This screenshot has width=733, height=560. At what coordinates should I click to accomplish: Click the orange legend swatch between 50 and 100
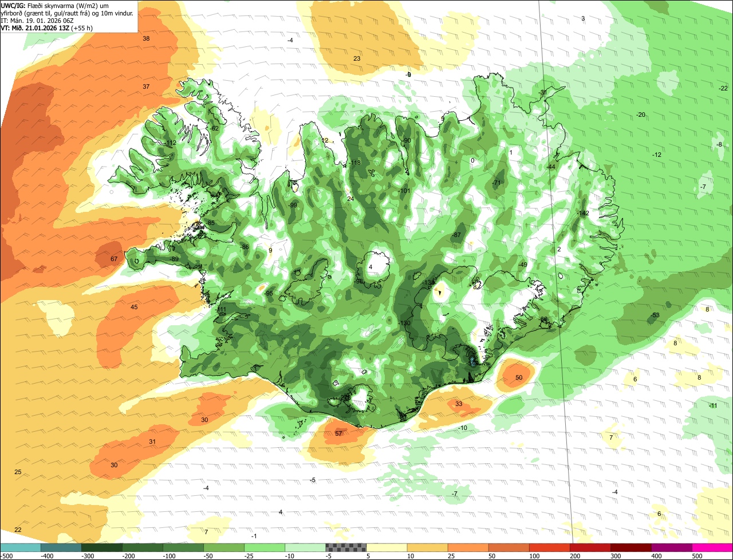coord(509,547)
